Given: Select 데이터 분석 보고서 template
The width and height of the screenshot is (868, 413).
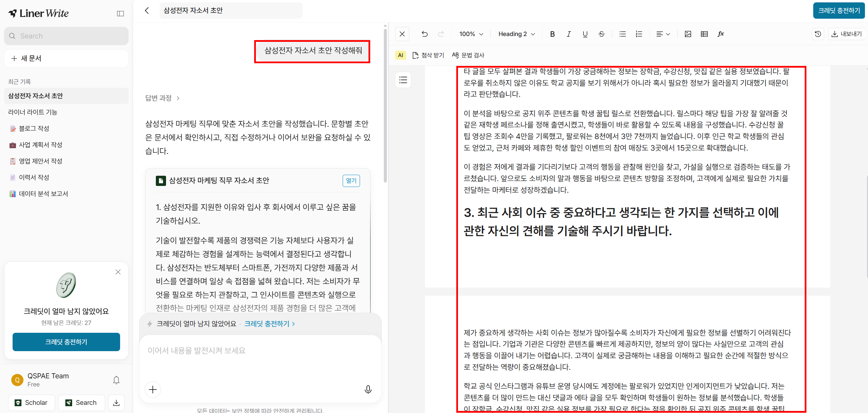Looking at the screenshot, I should coord(66,194).
